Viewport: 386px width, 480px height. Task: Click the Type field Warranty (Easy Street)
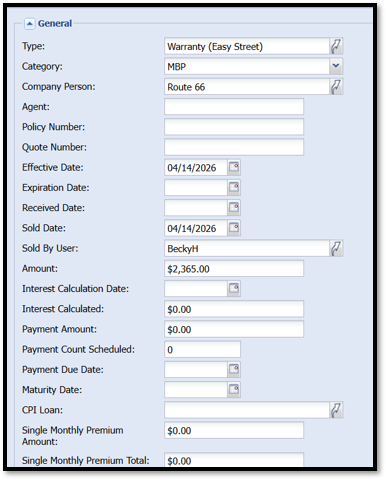click(x=247, y=46)
